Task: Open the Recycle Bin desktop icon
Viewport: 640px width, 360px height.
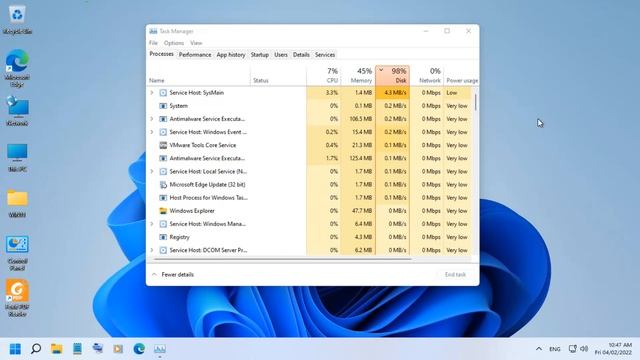Action: click(17, 19)
